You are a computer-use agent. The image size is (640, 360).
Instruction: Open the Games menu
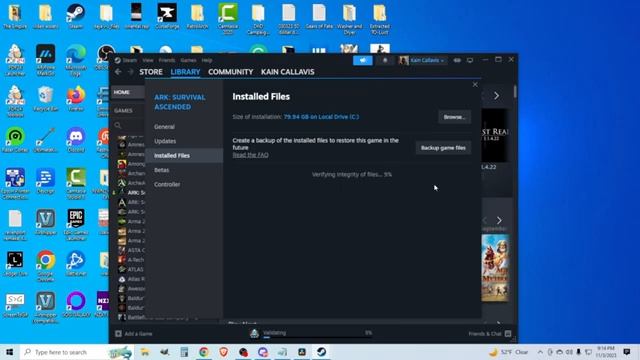click(188, 60)
